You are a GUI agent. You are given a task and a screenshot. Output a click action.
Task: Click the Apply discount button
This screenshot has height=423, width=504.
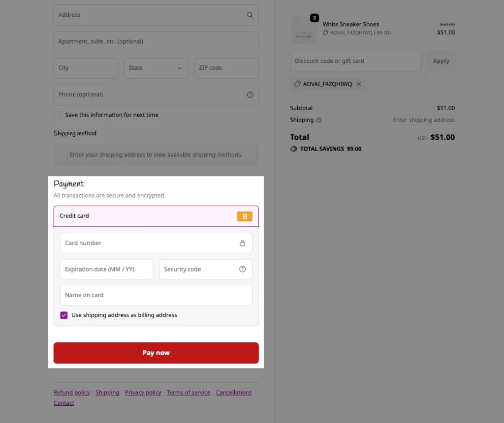click(441, 61)
